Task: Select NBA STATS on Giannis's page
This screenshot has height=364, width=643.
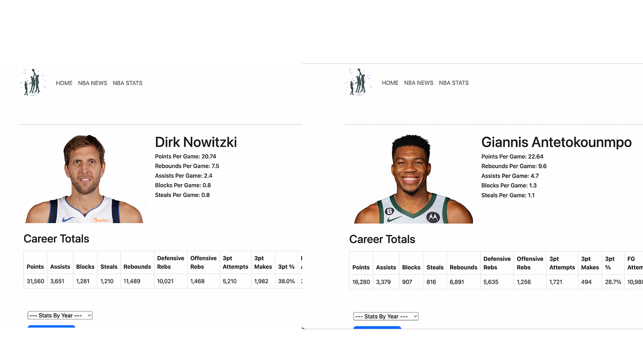Action: (x=454, y=83)
